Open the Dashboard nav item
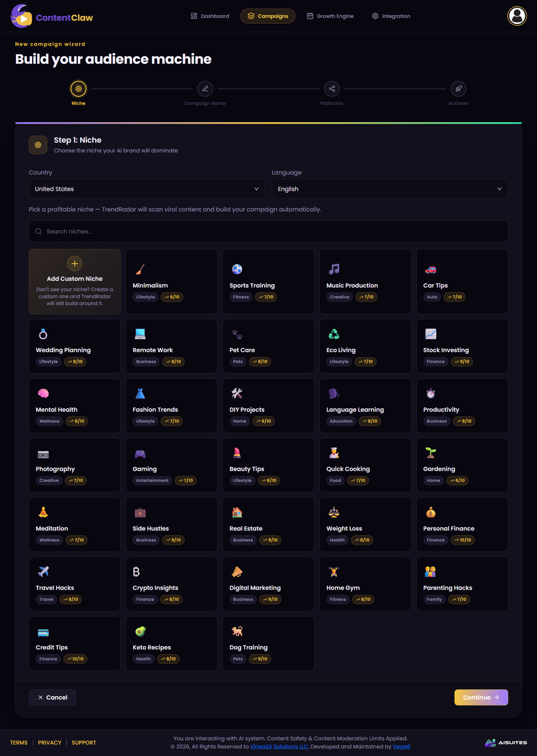 pos(210,16)
